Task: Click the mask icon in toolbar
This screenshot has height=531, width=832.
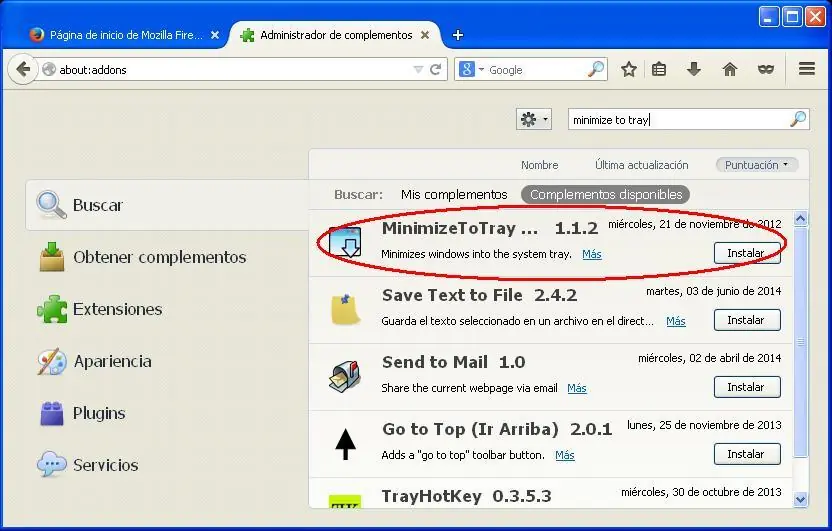Action: pos(766,69)
